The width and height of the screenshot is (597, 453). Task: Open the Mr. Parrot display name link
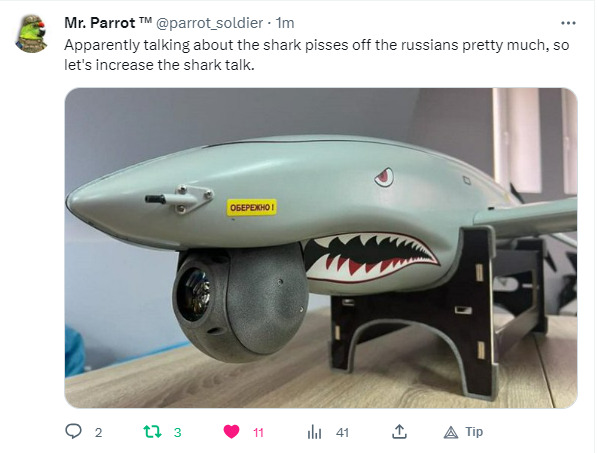(108, 23)
